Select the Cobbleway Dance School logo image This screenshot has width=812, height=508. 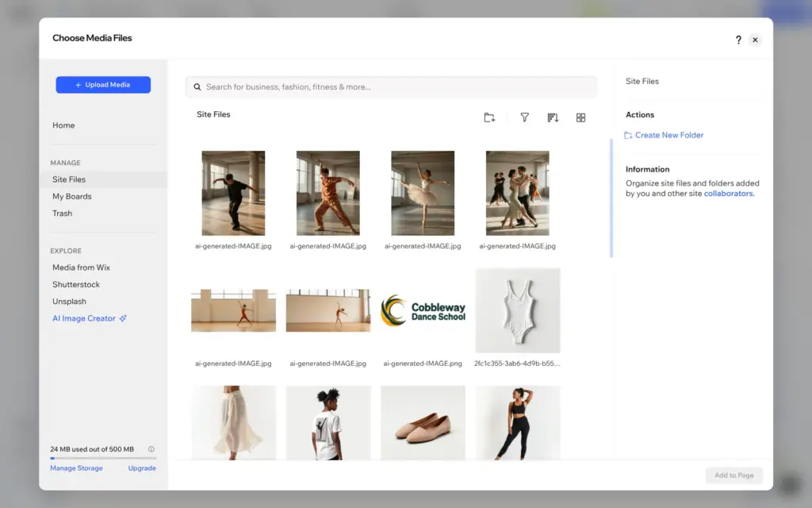[423, 310]
